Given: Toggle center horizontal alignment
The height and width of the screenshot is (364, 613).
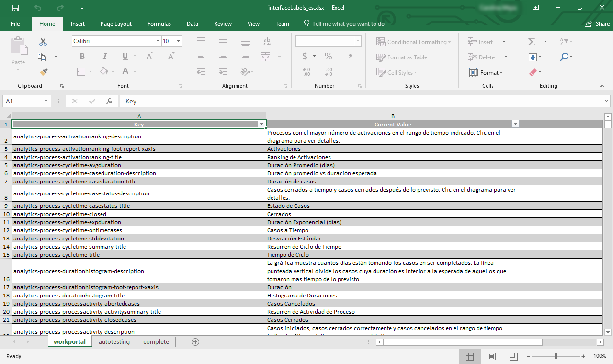Looking at the screenshot, I should [x=223, y=57].
